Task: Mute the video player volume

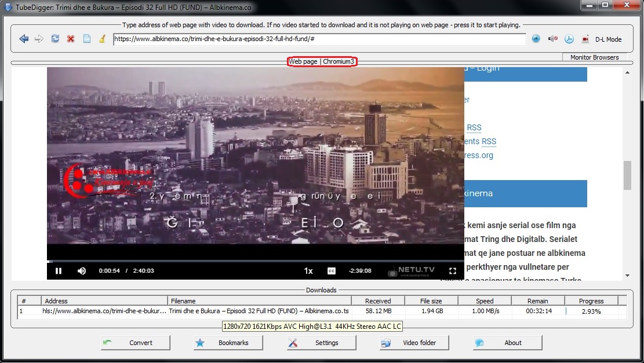Action: coord(82,271)
